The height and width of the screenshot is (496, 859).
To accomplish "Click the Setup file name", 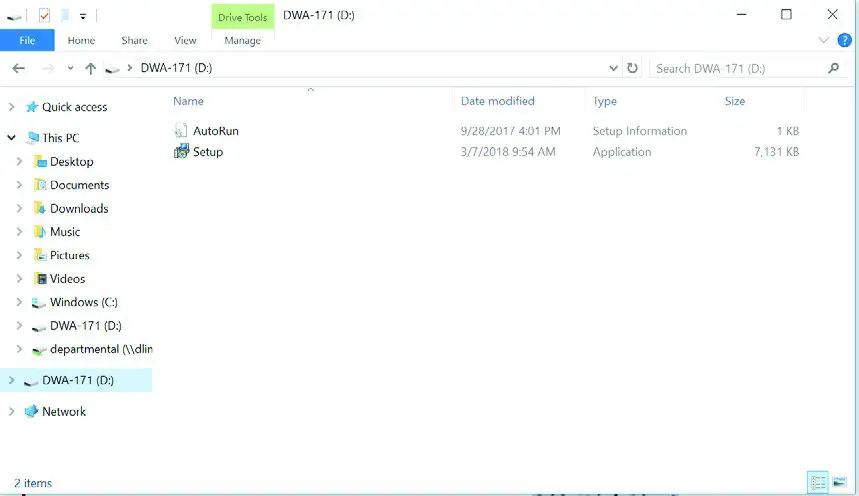I will click(208, 152).
